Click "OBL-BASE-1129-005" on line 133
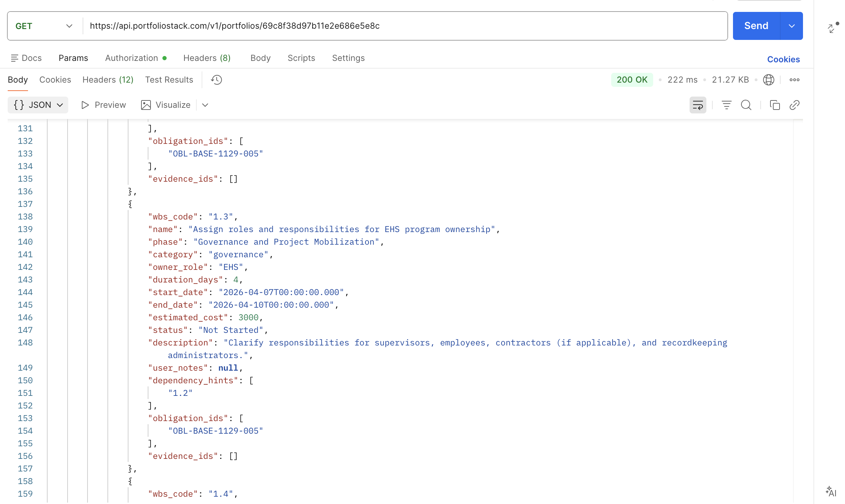 216,154
